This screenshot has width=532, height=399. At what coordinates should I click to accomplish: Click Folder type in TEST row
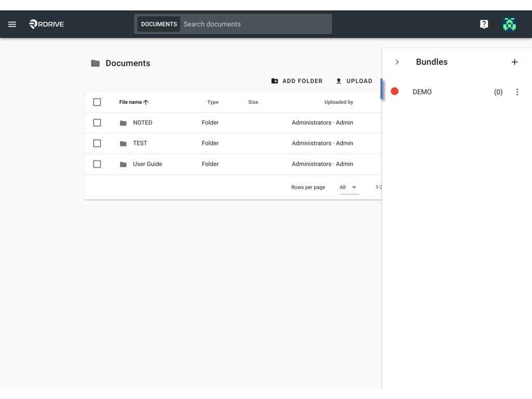click(210, 143)
